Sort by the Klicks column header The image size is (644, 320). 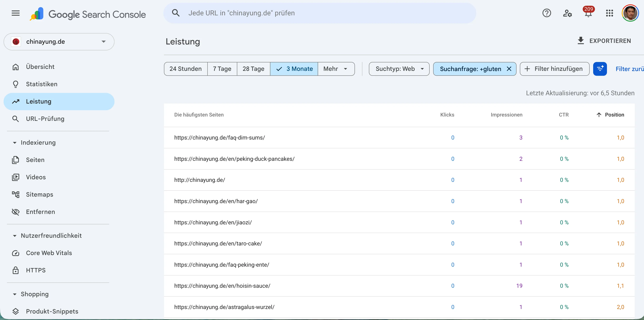pos(447,115)
